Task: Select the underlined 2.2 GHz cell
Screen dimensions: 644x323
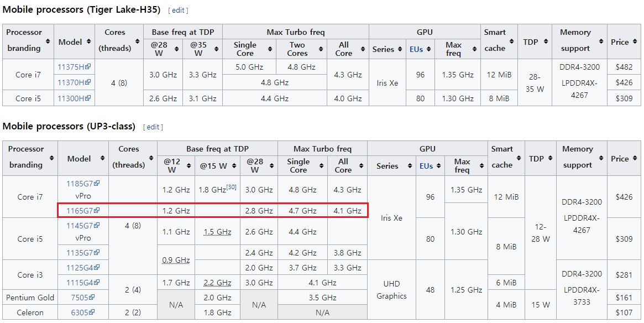Action: coord(218,282)
